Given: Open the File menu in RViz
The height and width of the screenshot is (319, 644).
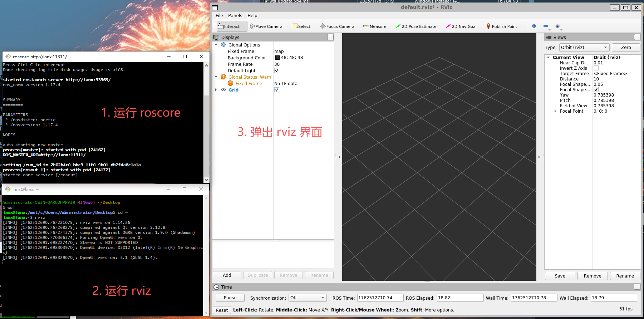Looking at the screenshot, I should (x=219, y=16).
